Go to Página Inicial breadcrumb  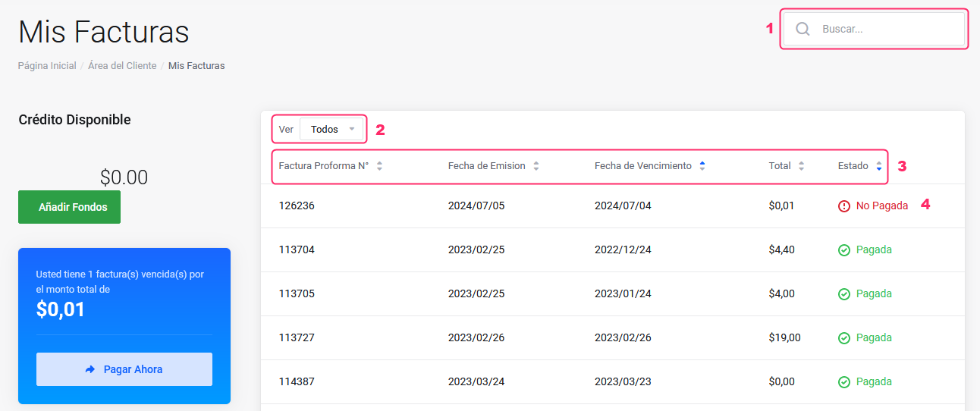(x=47, y=66)
